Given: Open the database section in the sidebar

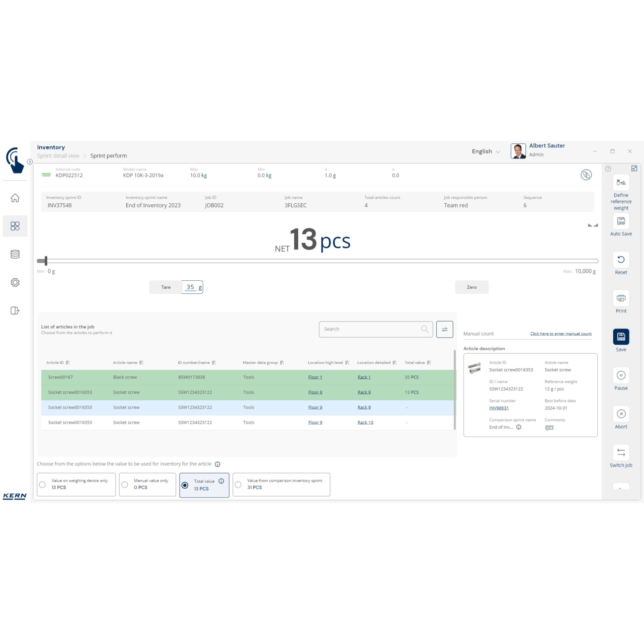Looking at the screenshot, I should click(15, 254).
